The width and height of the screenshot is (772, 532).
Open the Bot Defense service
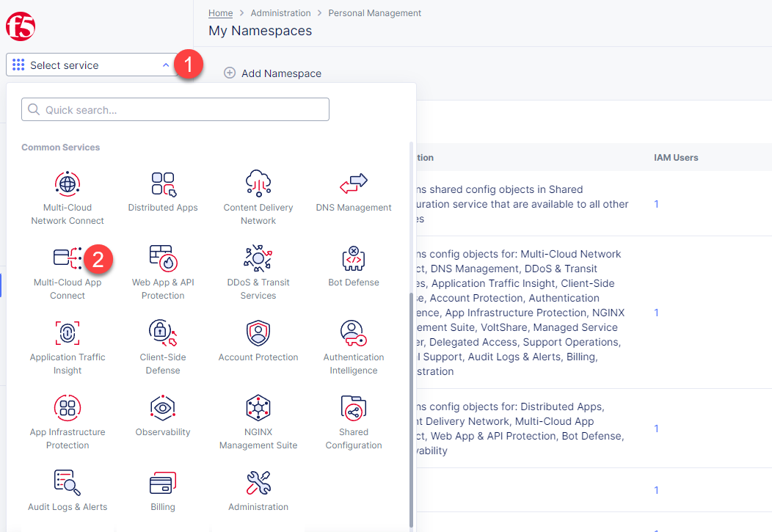354,267
